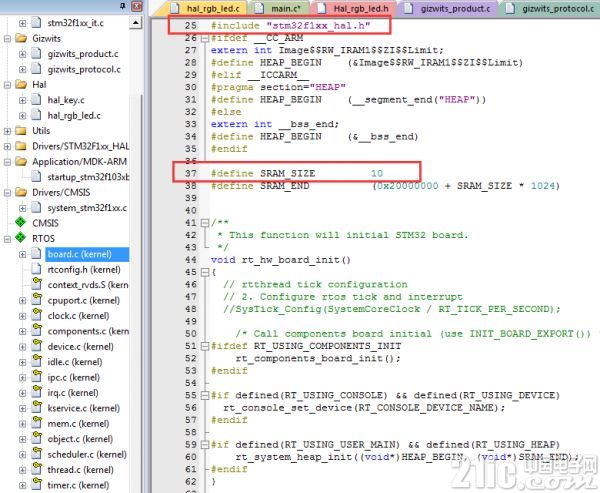This screenshot has height=493, width=600.
Task: Open the hal_rgb_led.c editor tab
Action: (209, 8)
